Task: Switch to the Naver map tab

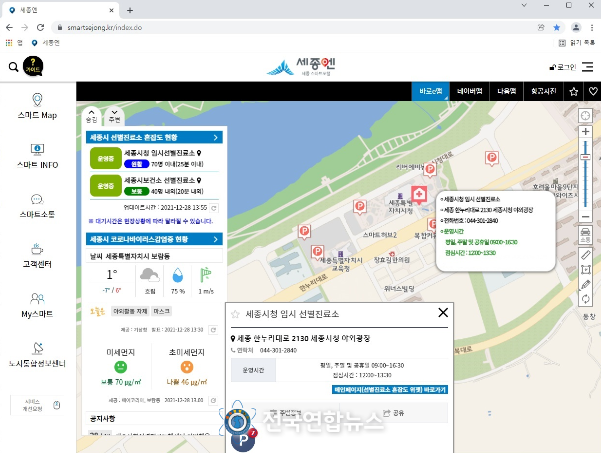Action: 469,91
